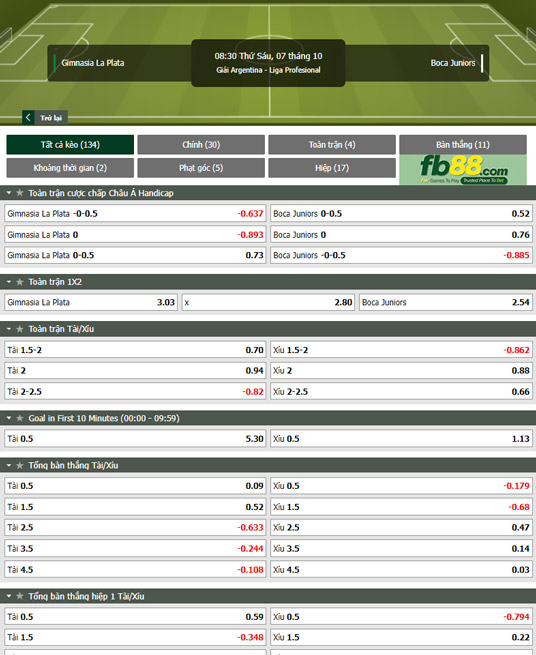Image resolution: width=536 pixels, height=655 pixels.
Task: Pick Boca Juniors -0-0.5 at -0.885
Action: point(401,255)
